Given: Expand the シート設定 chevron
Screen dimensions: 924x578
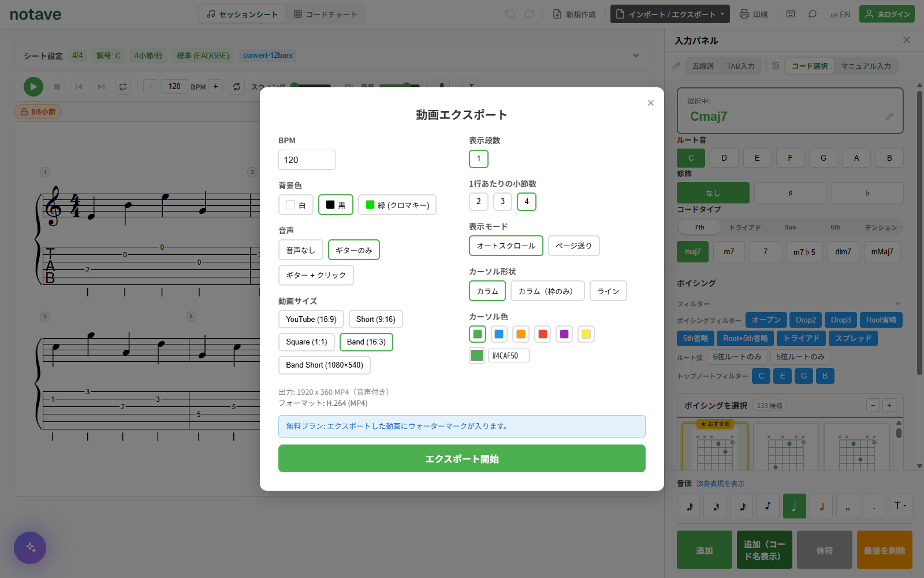Looking at the screenshot, I should pos(636,55).
